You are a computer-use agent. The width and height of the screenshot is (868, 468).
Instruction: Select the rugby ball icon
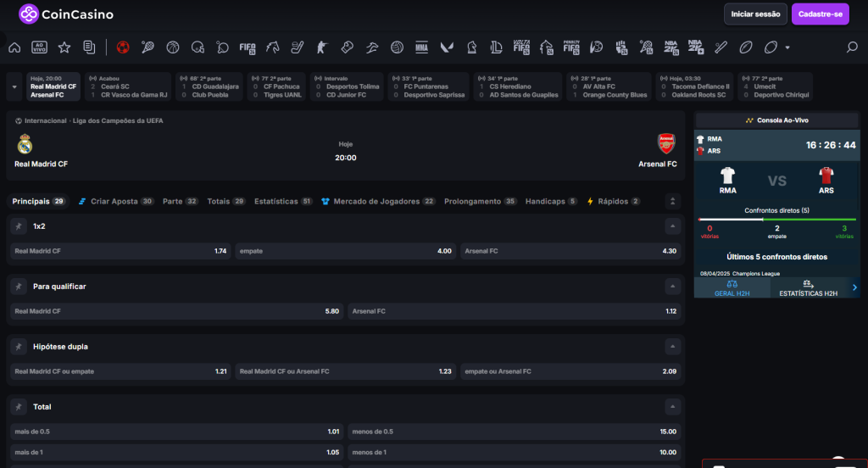tap(746, 47)
